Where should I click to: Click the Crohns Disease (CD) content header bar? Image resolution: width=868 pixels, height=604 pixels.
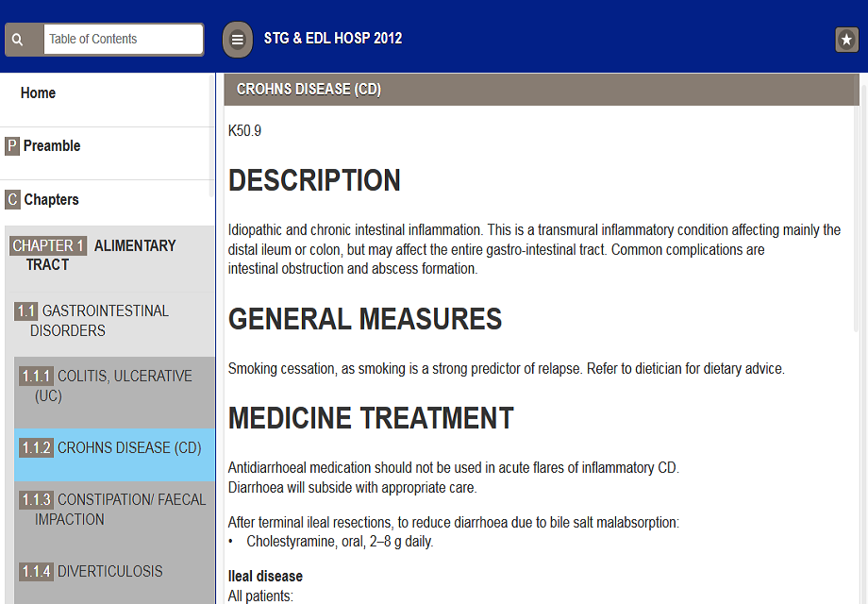(542, 89)
